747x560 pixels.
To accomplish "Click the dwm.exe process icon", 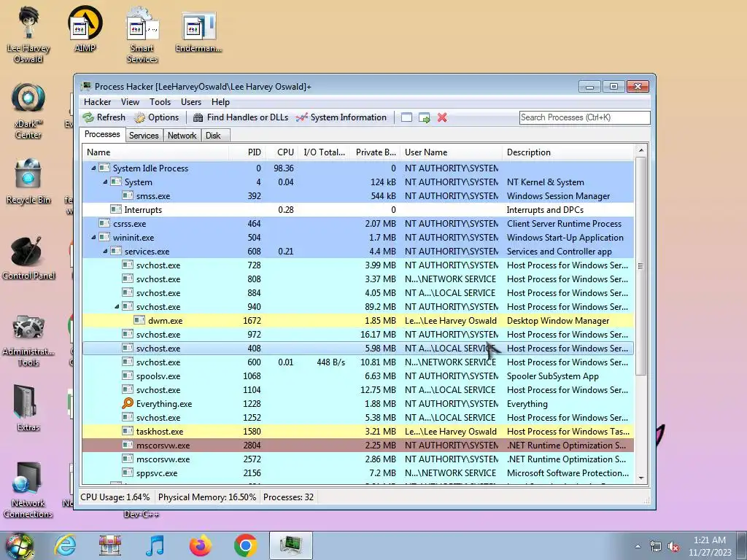I will coord(139,321).
